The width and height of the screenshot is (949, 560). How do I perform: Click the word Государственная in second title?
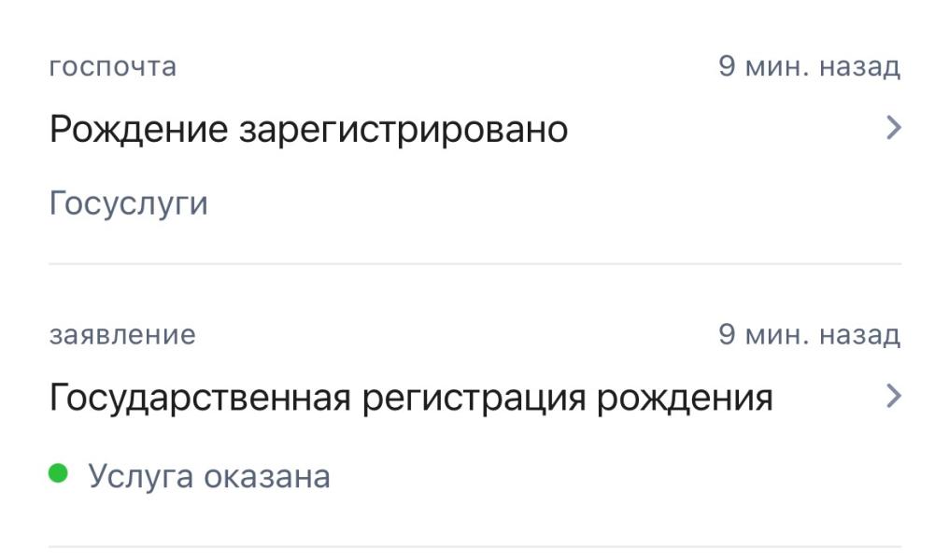(199, 399)
